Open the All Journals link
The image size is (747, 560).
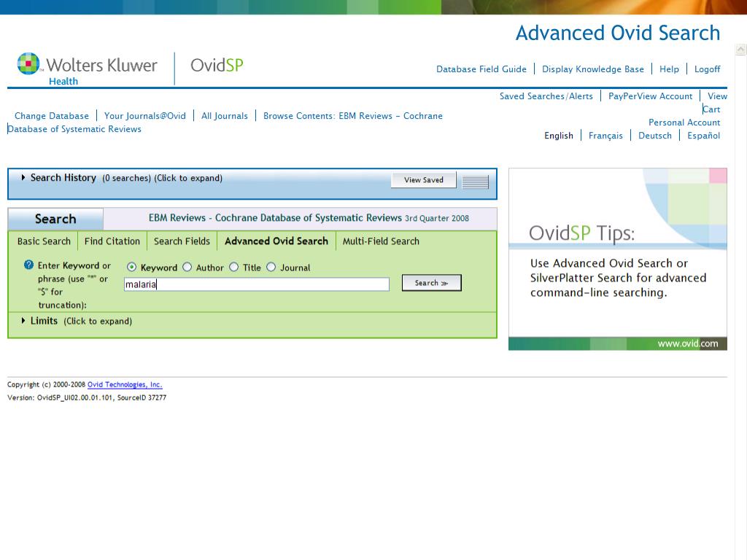coord(225,116)
